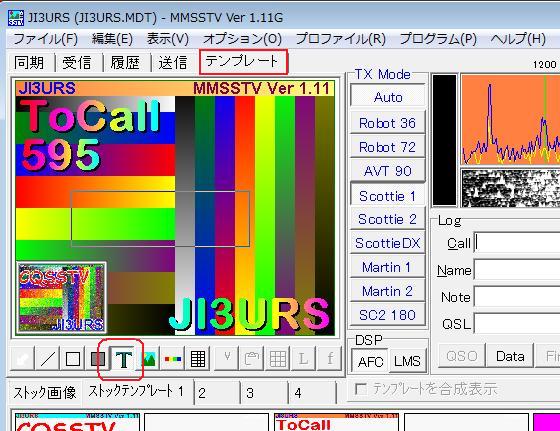Switch to the 送信 tab

click(x=173, y=63)
